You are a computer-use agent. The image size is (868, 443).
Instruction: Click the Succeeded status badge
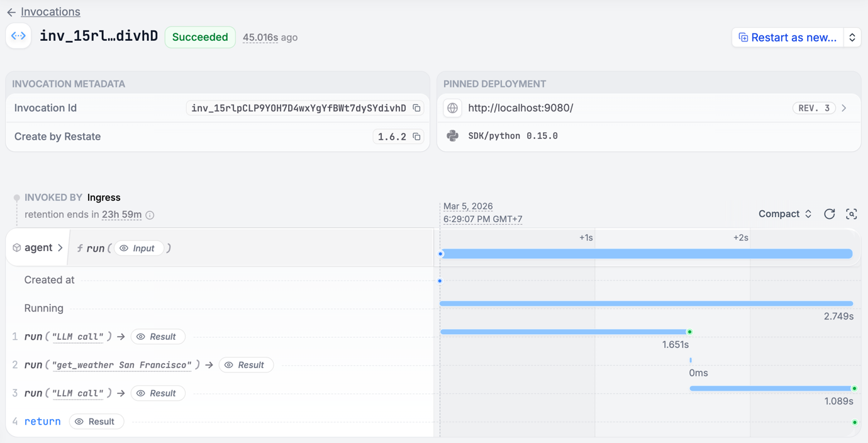coord(200,37)
